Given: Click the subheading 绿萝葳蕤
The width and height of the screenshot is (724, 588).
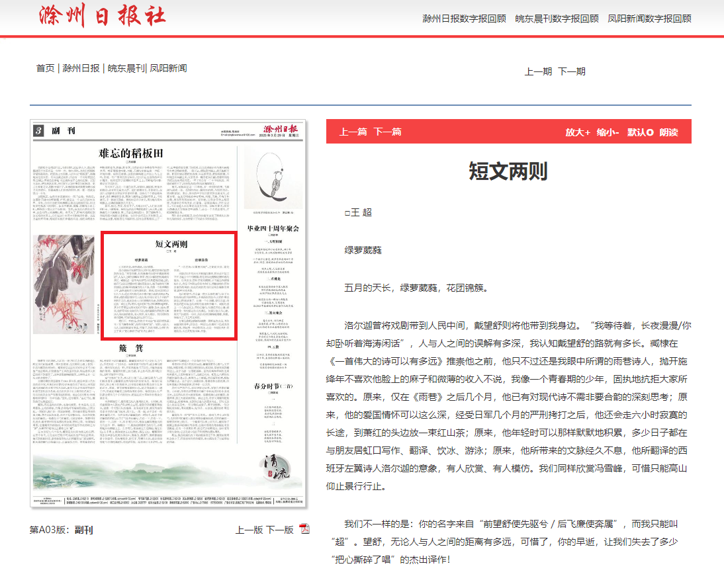Looking at the screenshot, I should pos(363,250).
